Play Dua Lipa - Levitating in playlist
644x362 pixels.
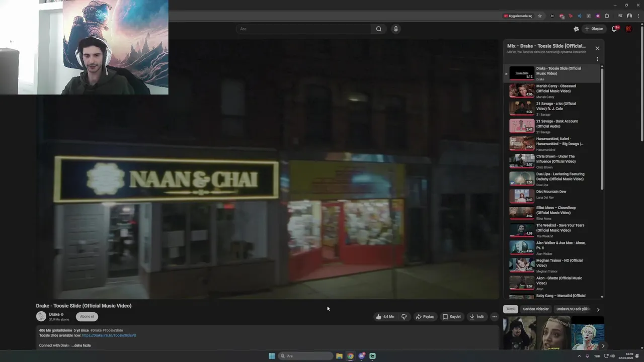552,178
